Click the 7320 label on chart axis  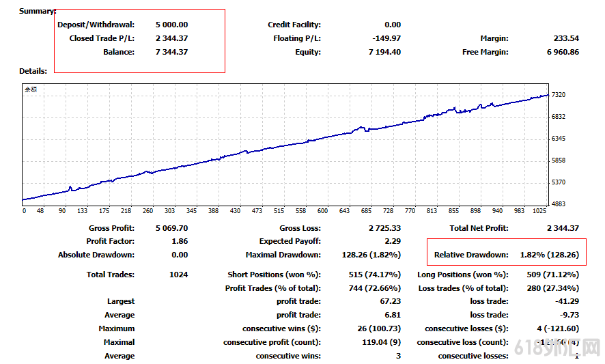coord(559,95)
